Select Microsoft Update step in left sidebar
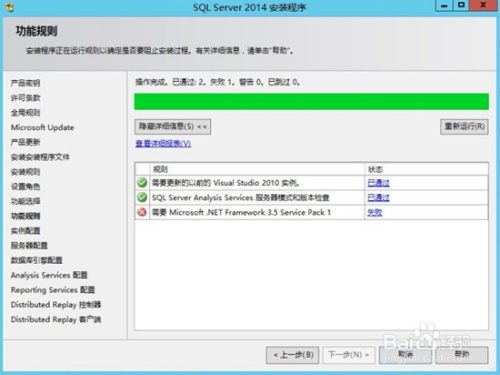The width and height of the screenshot is (500, 375). (x=42, y=127)
